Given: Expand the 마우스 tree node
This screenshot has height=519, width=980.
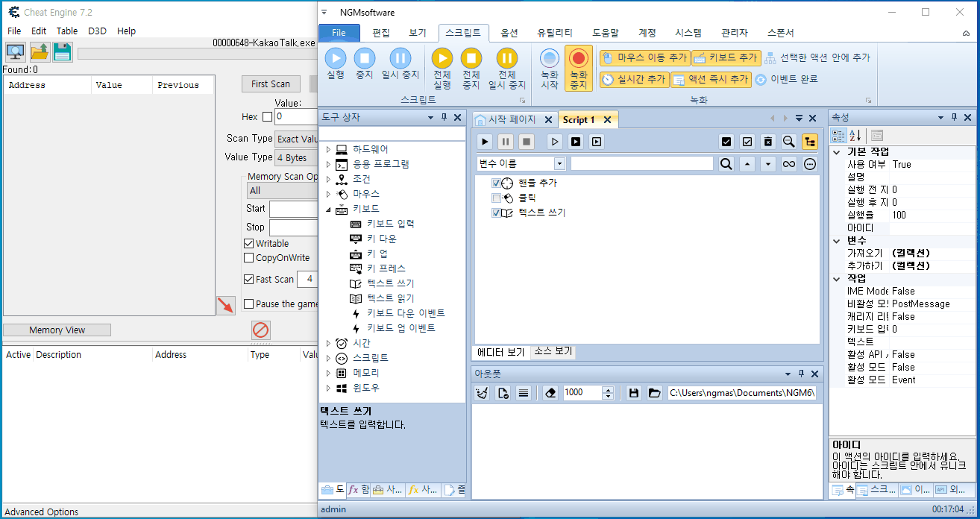Looking at the screenshot, I should point(327,195).
